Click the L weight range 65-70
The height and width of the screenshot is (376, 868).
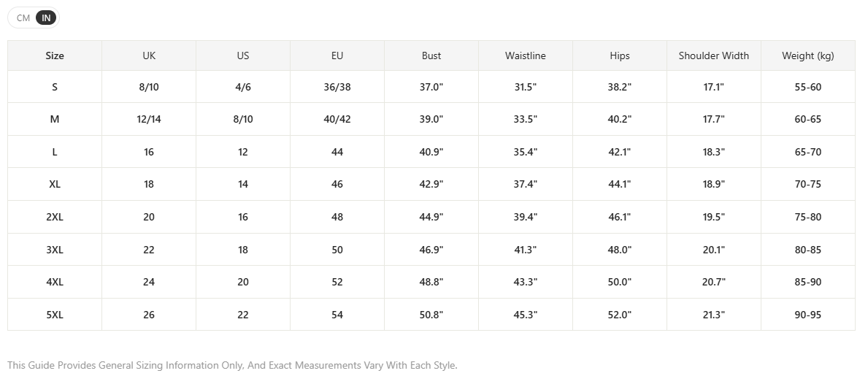pyautogui.click(x=807, y=152)
